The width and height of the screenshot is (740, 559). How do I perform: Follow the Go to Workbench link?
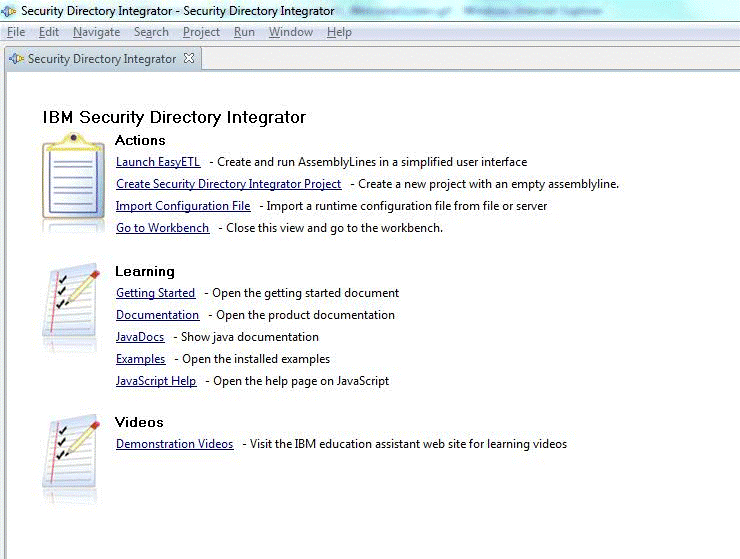[x=162, y=228]
